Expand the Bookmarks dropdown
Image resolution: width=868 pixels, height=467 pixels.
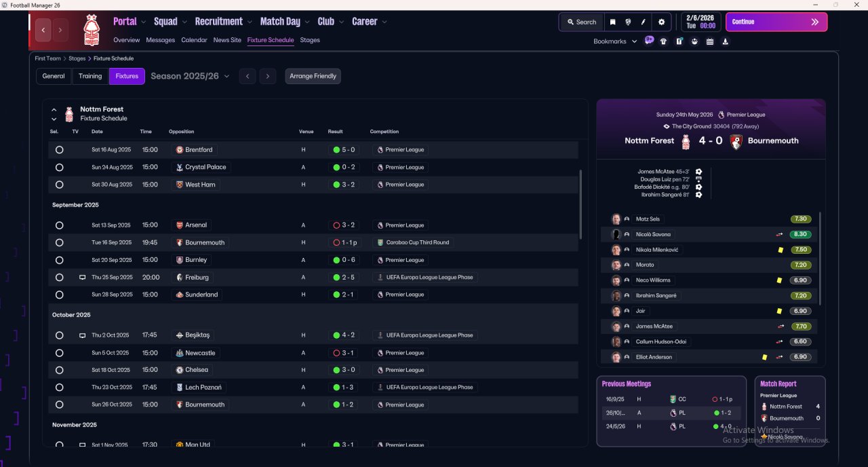615,41
